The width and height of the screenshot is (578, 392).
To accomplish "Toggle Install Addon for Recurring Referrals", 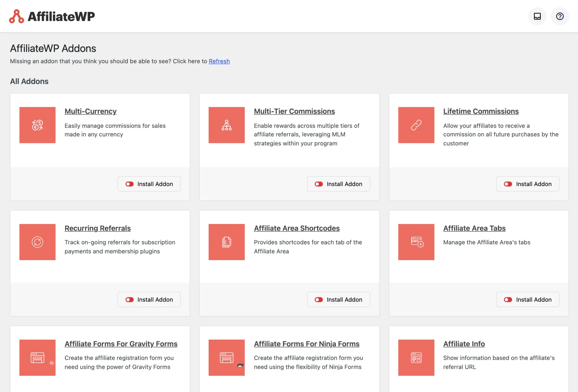I will [x=149, y=300].
